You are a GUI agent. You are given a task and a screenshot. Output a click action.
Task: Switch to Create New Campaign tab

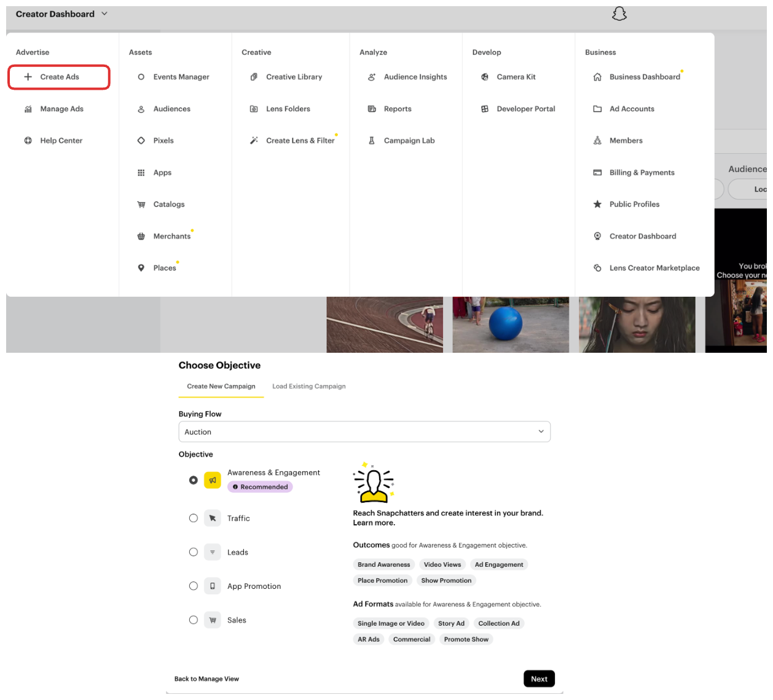[221, 387]
